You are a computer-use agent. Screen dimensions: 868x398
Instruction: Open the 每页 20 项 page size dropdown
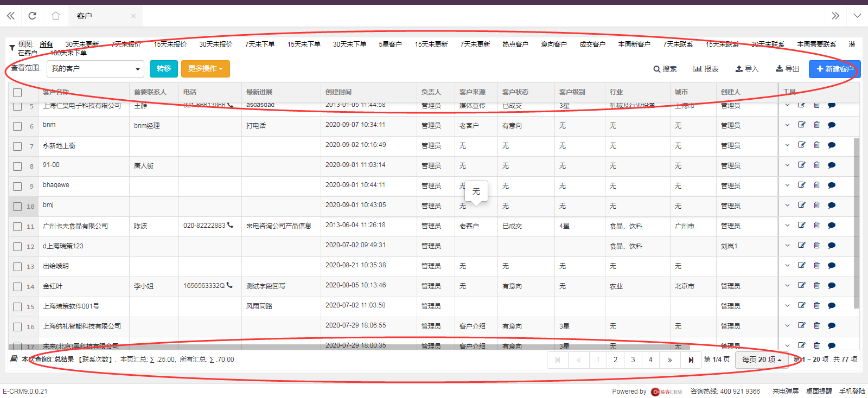(x=762, y=360)
